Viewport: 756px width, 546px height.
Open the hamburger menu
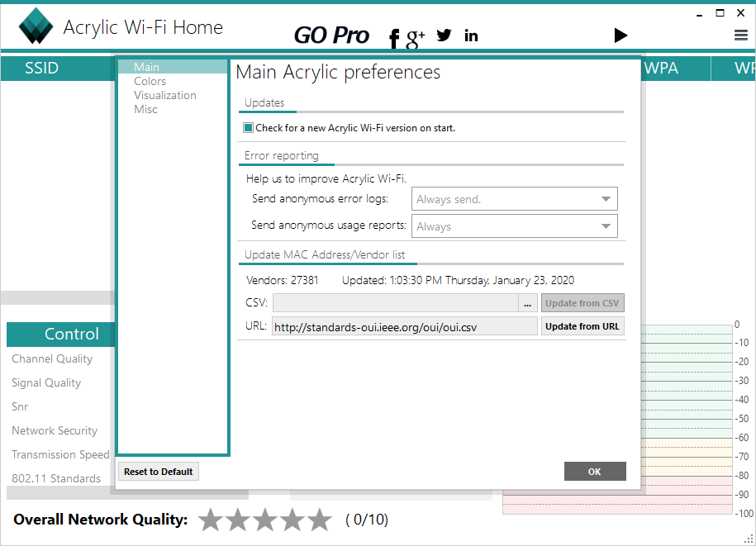pyautogui.click(x=741, y=36)
